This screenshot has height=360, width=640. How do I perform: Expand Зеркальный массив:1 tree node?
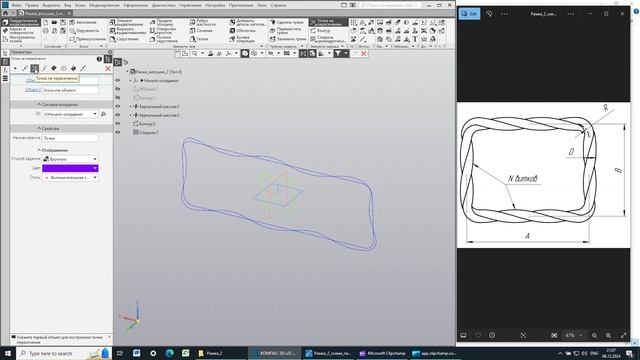[131, 107]
